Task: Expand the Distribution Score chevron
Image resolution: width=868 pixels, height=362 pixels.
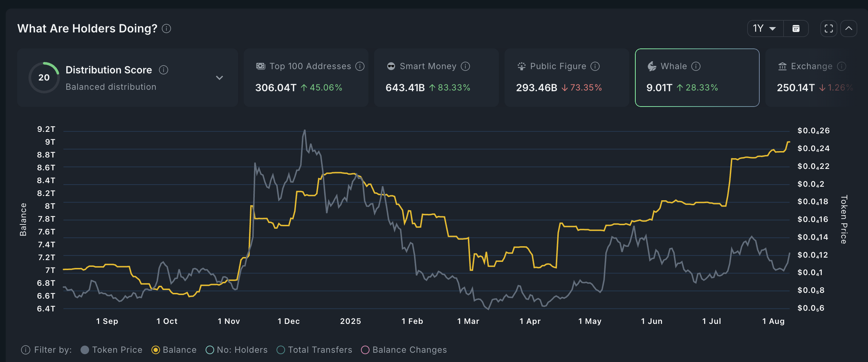Action: (x=219, y=78)
